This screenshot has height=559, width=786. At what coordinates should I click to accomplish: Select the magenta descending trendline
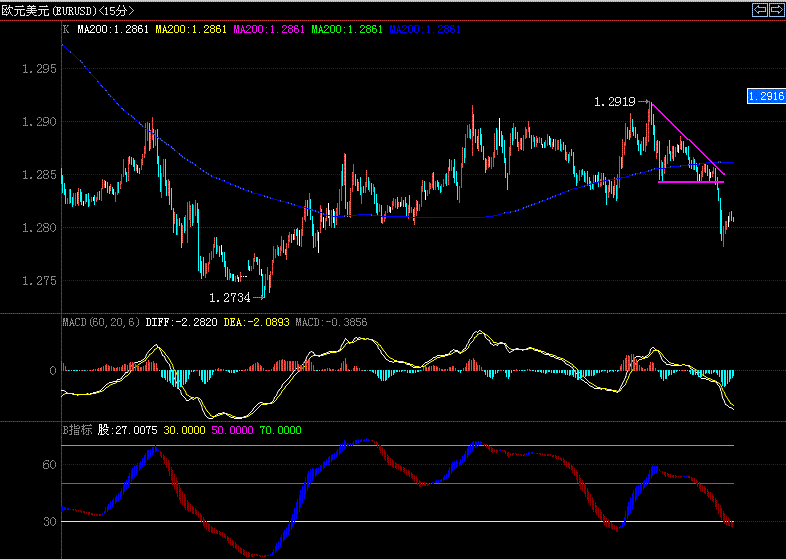(688, 139)
